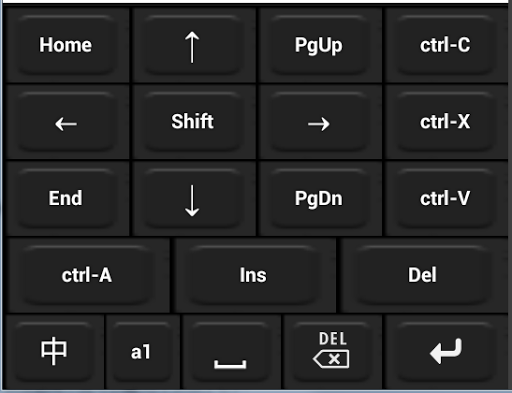Image resolution: width=512 pixels, height=393 pixels.
Task: Tap the Home key
Action: click(x=66, y=45)
